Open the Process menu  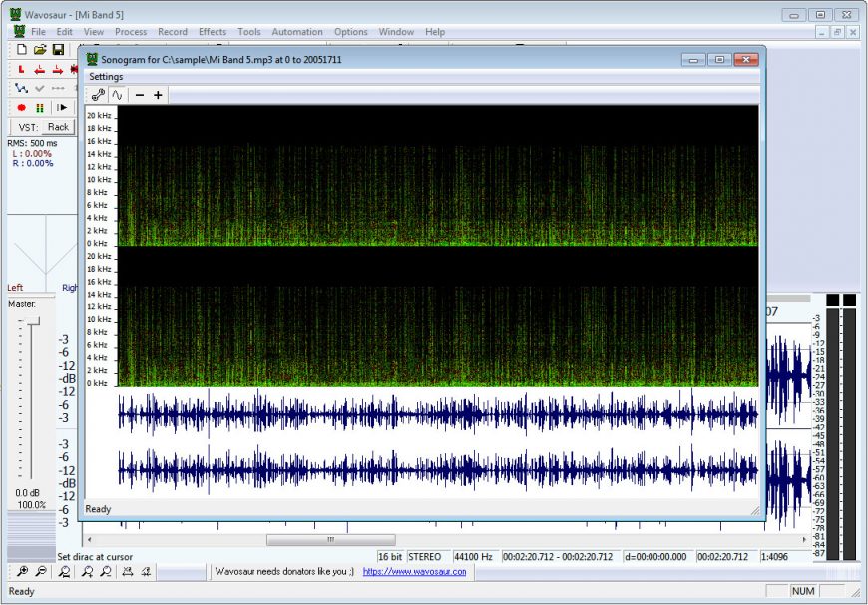(131, 32)
